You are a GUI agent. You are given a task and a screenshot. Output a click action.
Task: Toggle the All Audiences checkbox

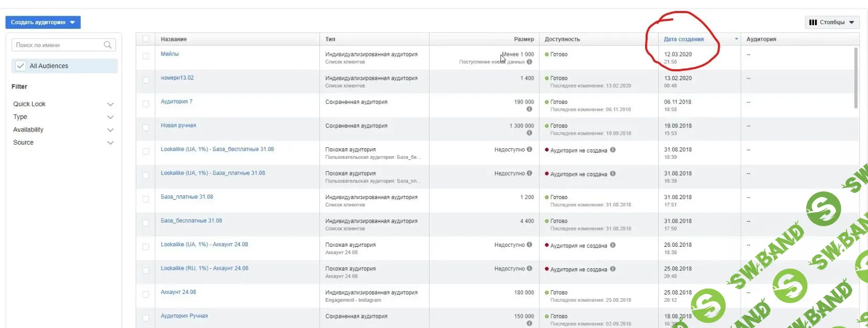pos(20,66)
